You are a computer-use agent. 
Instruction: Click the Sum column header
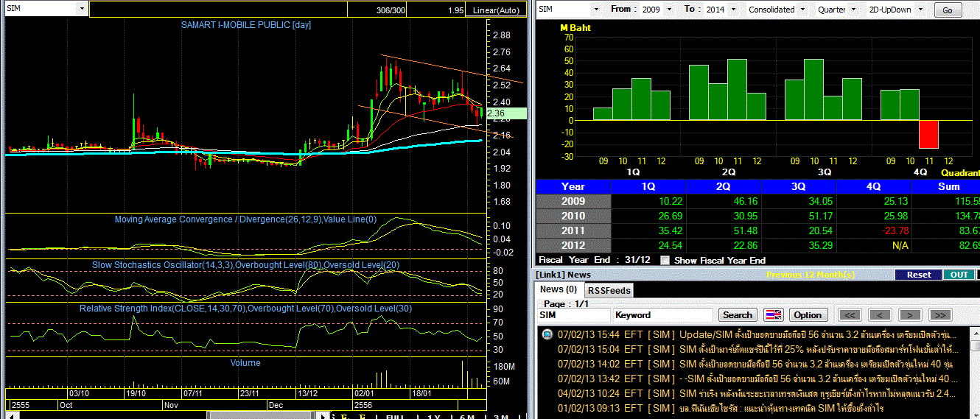(948, 186)
